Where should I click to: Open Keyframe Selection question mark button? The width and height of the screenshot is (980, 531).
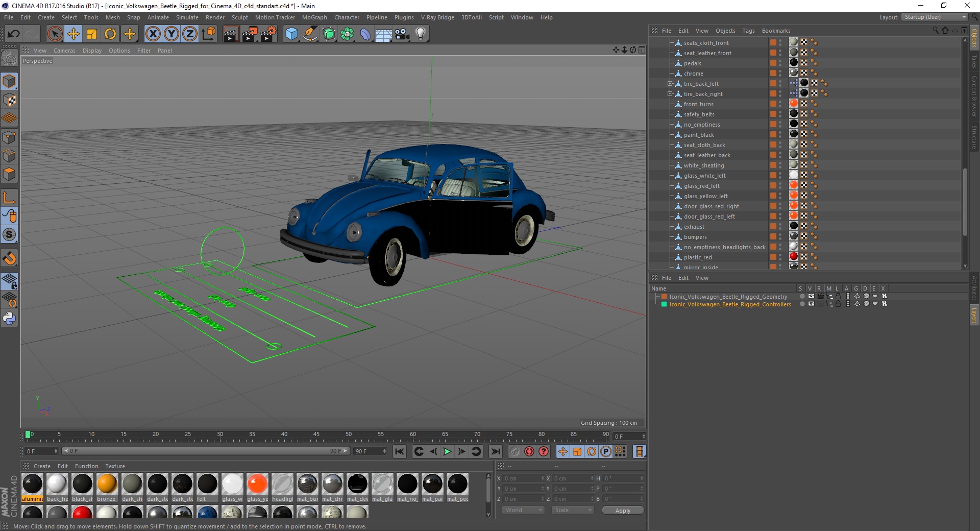pos(544,451)
